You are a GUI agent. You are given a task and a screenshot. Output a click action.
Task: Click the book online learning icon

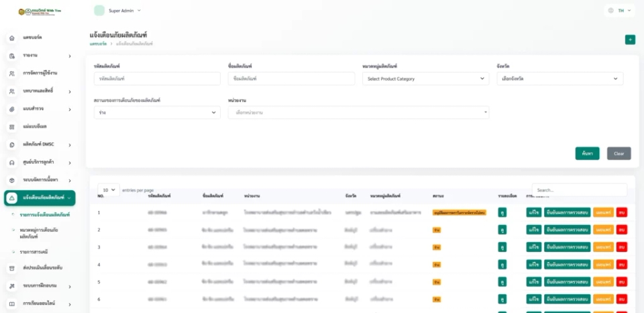(x=12, y=304)
